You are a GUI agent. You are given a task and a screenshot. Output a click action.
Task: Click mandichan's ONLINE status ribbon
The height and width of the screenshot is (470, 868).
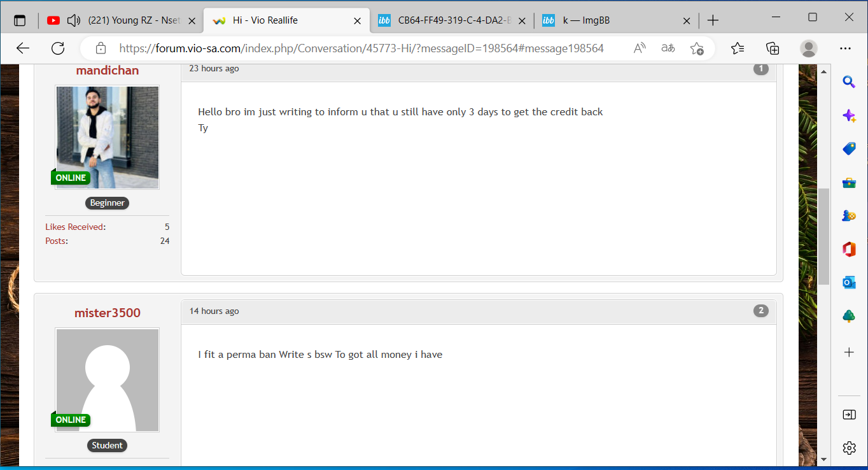tap(70, 178)
